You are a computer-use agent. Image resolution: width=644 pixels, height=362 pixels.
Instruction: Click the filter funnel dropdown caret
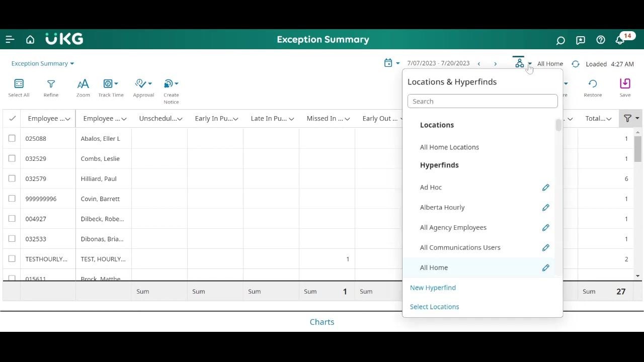[637, 118]
